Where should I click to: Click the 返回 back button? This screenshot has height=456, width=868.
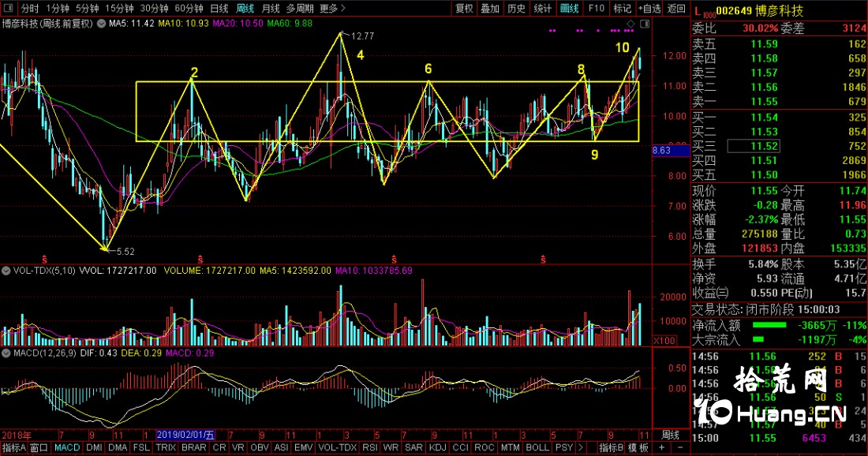click(676, 9)
